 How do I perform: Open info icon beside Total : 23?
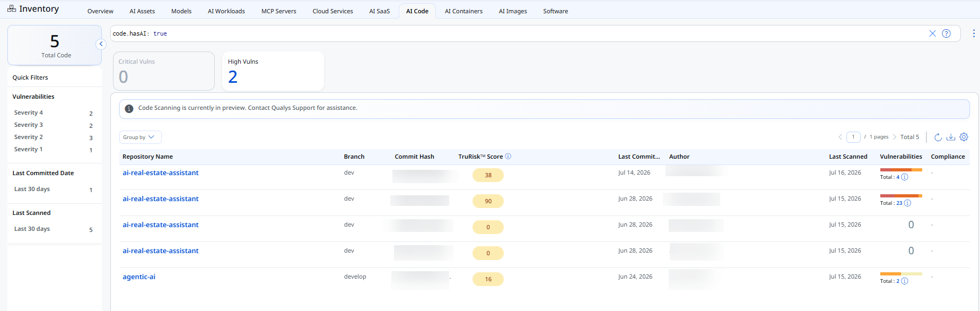click(x=907, y=203)
